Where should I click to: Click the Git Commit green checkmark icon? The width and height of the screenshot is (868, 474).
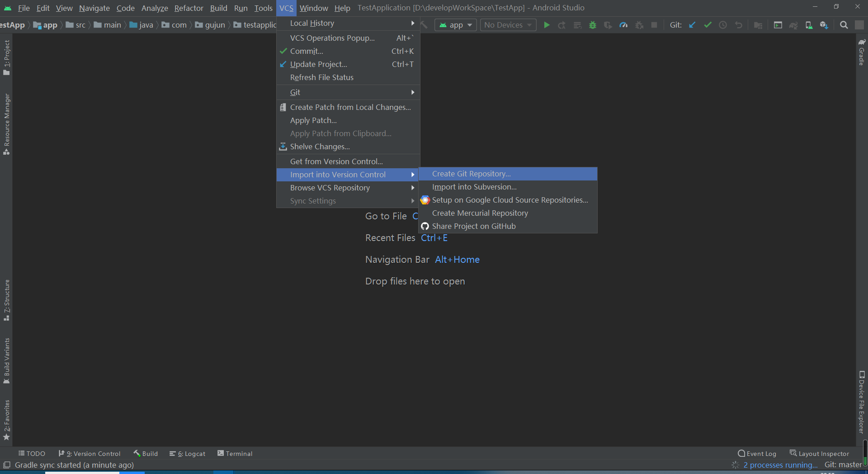[708, 25]
